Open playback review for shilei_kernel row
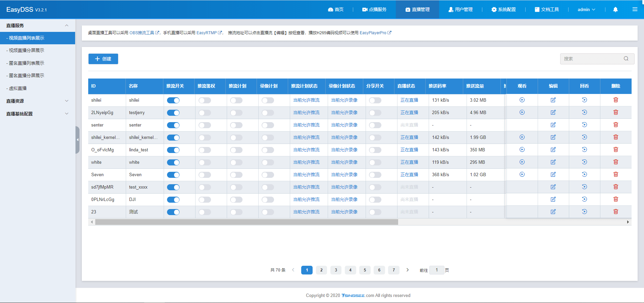Image resolution: width=644 pixels, height=303 pixels. (584, 137)
